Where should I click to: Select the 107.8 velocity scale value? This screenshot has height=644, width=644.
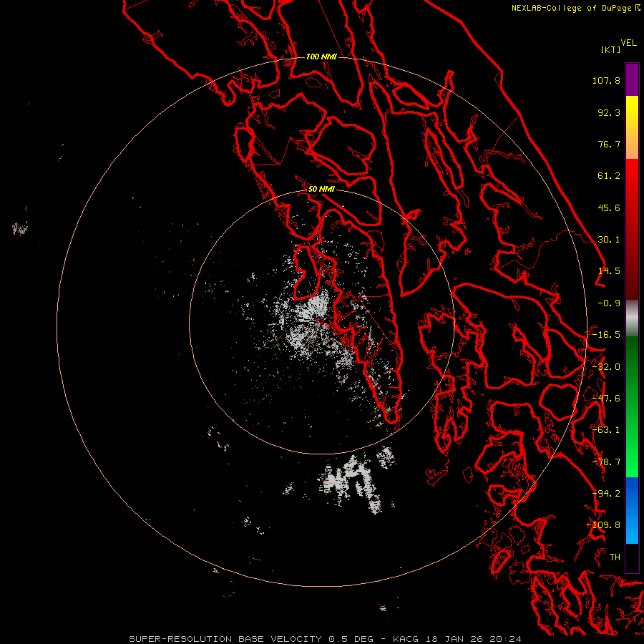click(606, 80)
